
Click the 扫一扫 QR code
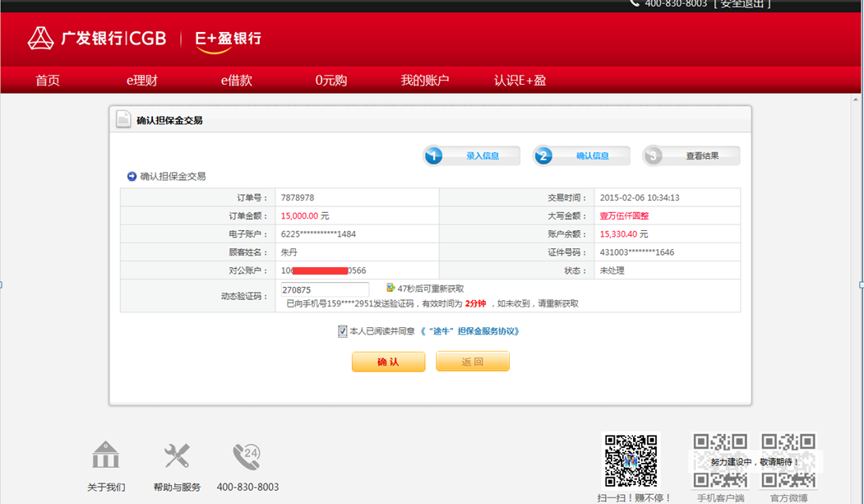631,460
